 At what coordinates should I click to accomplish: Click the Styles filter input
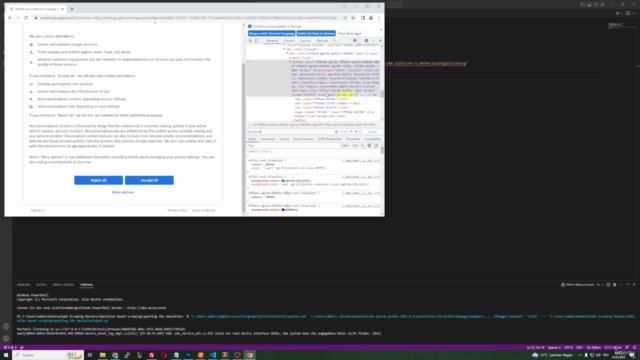[x=293, y=146]
